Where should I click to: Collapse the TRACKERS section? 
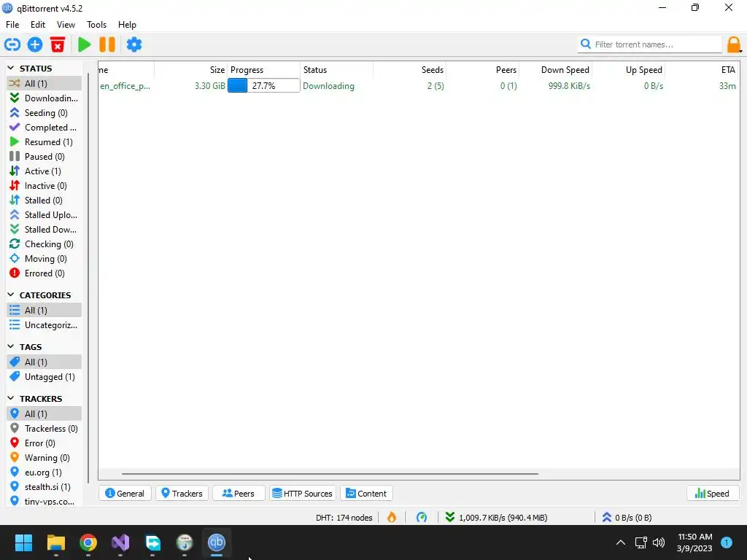tap(11, 399)
